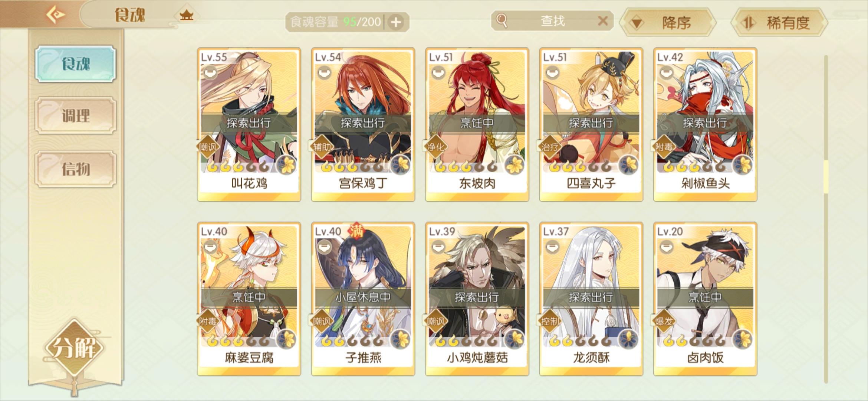Tap the 嘲讽 role badge on 子推燕
Screen dimensions: 868x401
(321, 322)
